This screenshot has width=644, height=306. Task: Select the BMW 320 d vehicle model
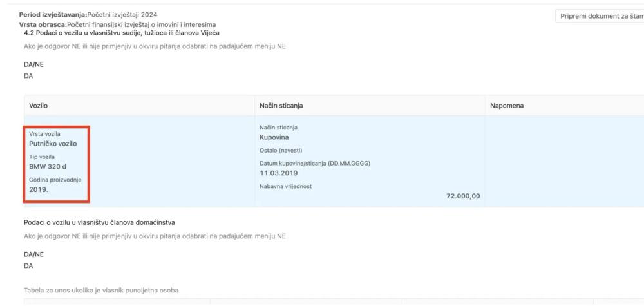point(48,166)
